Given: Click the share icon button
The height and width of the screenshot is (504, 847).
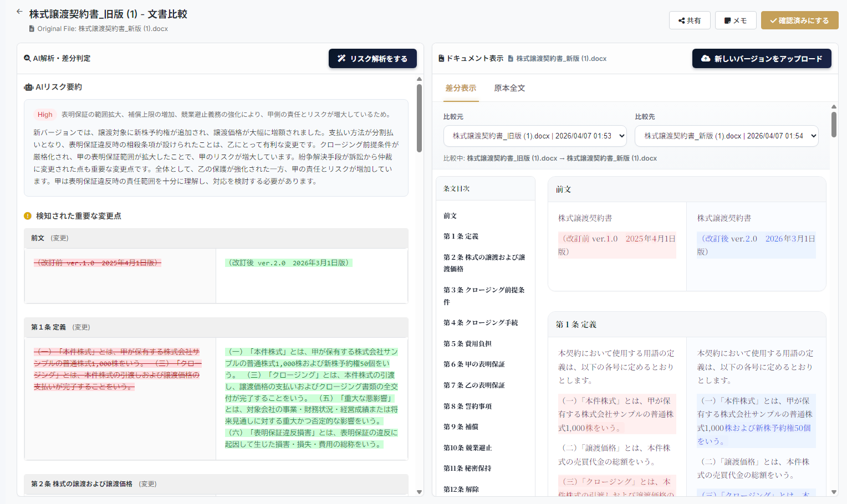Looking at the screenshot, I should (x=690, y=20).
